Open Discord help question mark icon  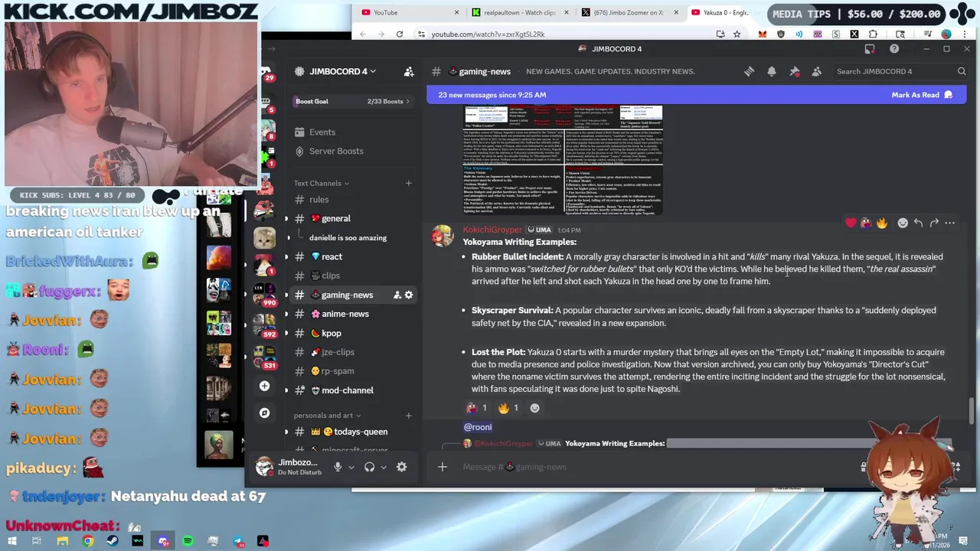click(894, 49)
